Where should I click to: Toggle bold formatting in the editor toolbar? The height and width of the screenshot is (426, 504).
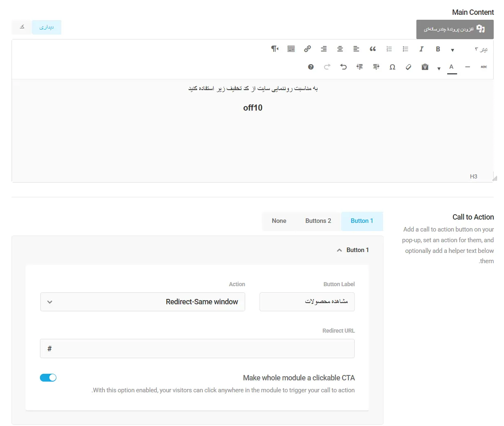[x=438, y=49]
